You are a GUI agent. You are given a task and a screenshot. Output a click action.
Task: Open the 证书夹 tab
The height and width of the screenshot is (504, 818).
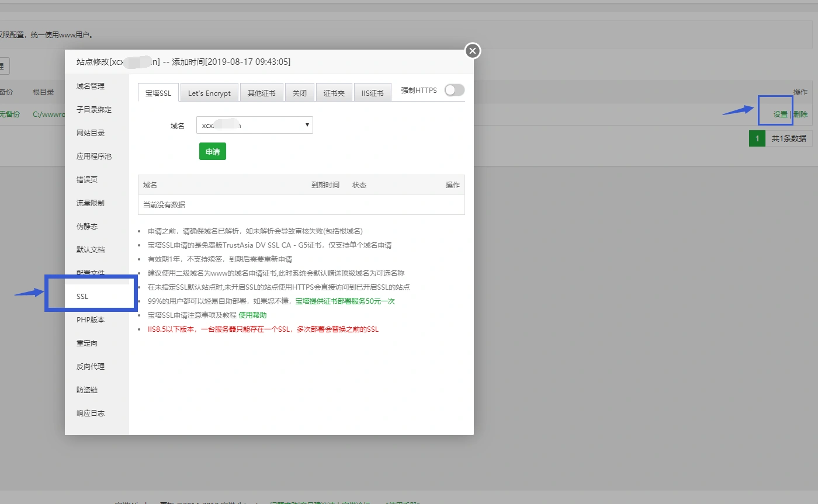pos(334,93)
